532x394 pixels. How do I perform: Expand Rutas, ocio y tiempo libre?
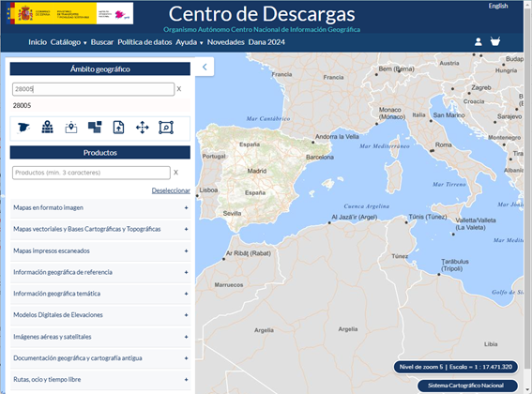(x=100, y=379)
